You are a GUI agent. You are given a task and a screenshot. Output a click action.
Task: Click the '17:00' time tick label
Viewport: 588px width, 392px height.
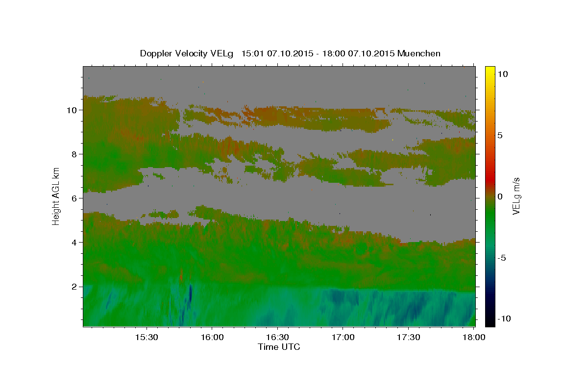point(343,338)
